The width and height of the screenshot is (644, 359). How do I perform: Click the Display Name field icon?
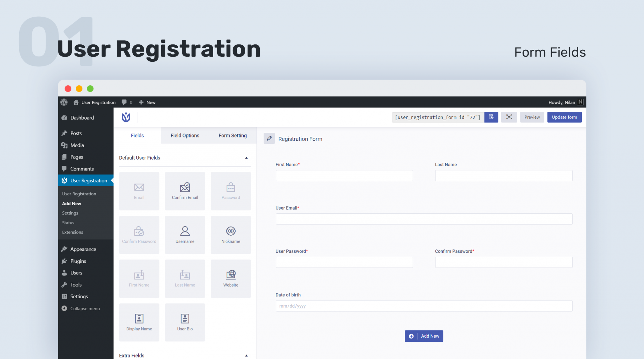(x=139, y=317)
